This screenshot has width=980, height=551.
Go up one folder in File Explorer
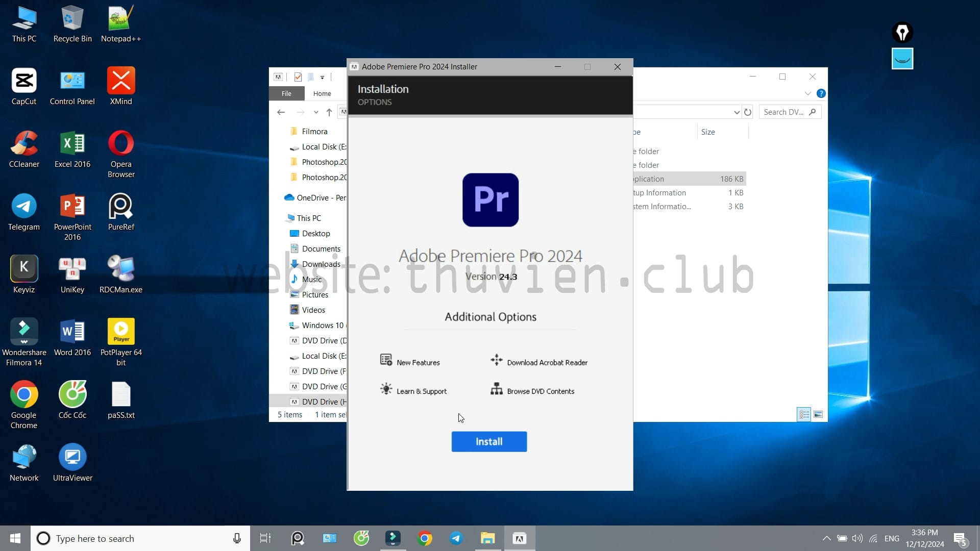329,112
